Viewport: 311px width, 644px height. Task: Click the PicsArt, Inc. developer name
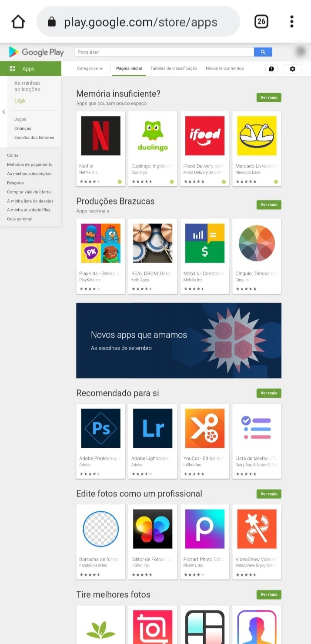(194, 565)
